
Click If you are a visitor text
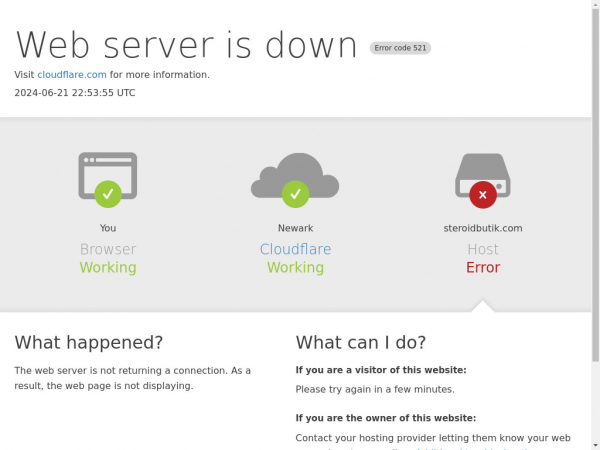tap(381, 370)
